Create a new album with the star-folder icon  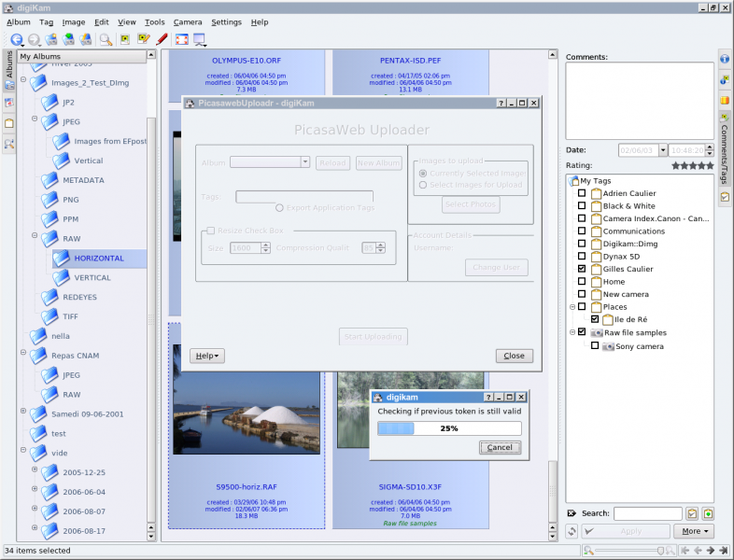51,40
